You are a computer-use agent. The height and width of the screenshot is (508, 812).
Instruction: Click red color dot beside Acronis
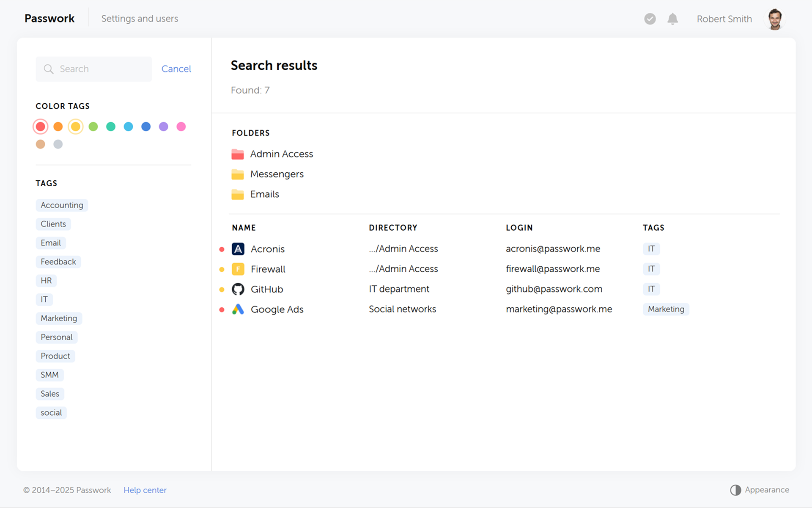click(x=222, y=249)
